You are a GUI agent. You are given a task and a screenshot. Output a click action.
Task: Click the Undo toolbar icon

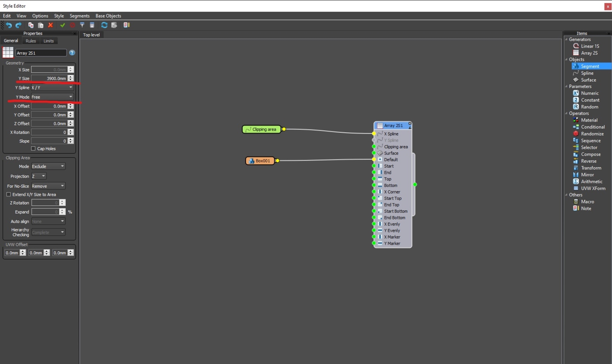pos(9,25)
